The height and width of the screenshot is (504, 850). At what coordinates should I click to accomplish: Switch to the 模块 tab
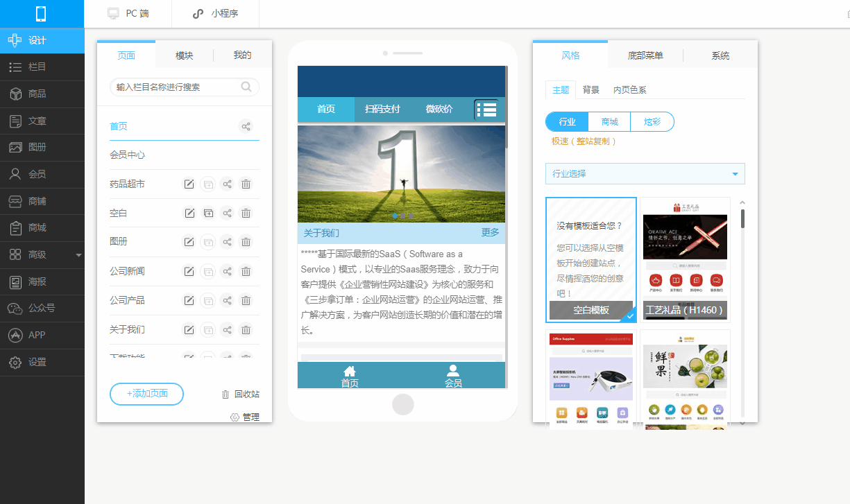pos(185,55)
